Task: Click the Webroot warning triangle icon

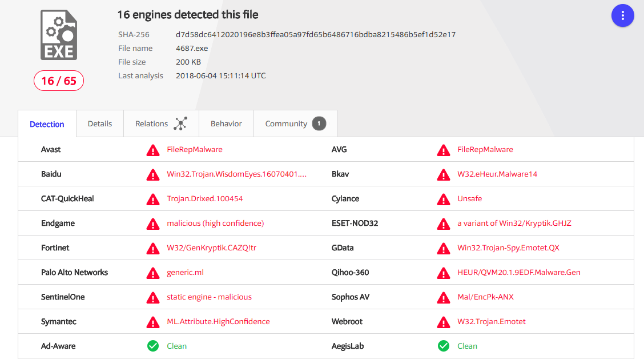Action: click(x=444, y=322)
